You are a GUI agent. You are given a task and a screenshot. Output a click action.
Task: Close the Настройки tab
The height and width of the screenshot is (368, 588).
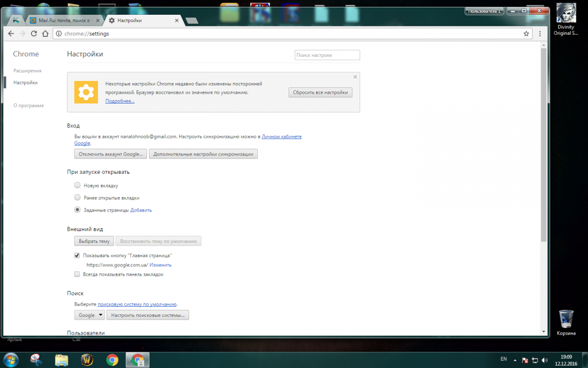click(x=176, y=21)
